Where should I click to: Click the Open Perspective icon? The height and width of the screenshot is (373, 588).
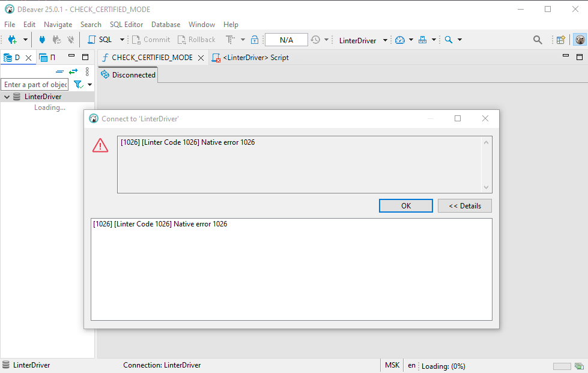(x=560, y=40)
